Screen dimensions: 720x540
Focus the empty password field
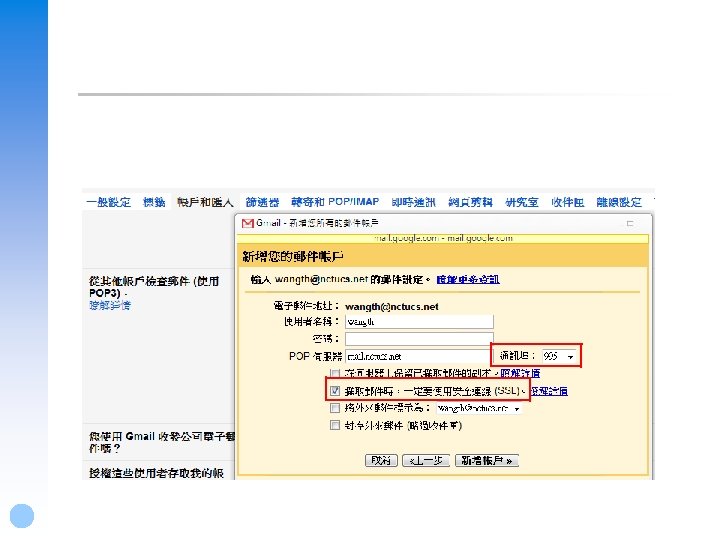[419, 339]
